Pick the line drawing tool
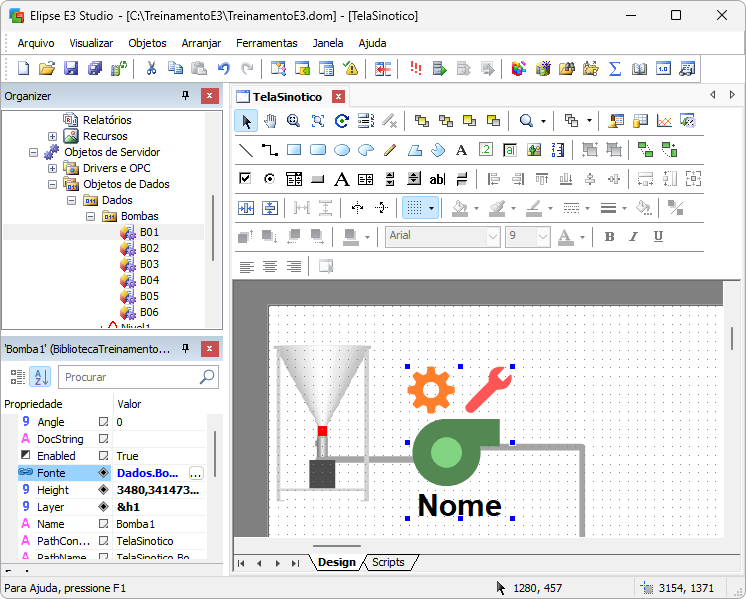 [246, 150]
